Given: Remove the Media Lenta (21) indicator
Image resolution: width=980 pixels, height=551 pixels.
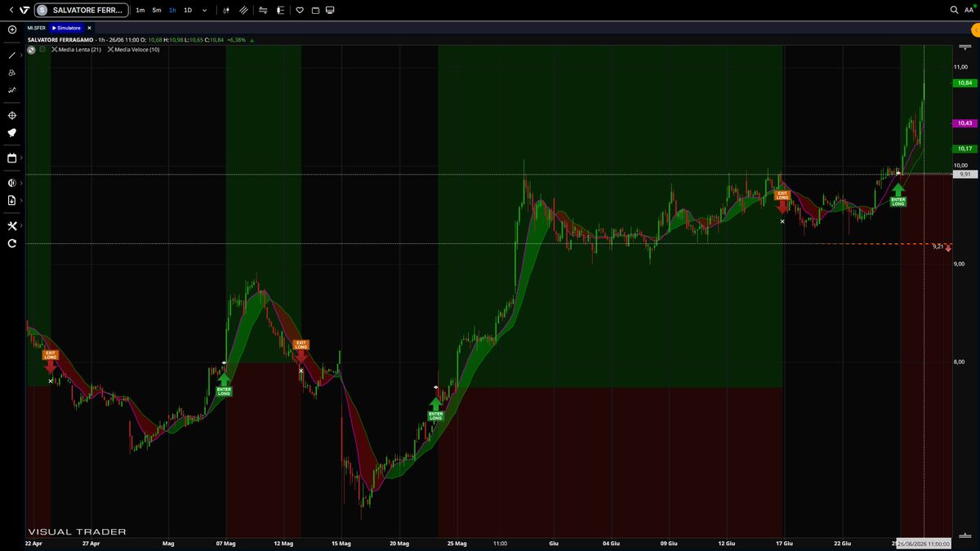Looking at the screenshot, I should [54, 49].
